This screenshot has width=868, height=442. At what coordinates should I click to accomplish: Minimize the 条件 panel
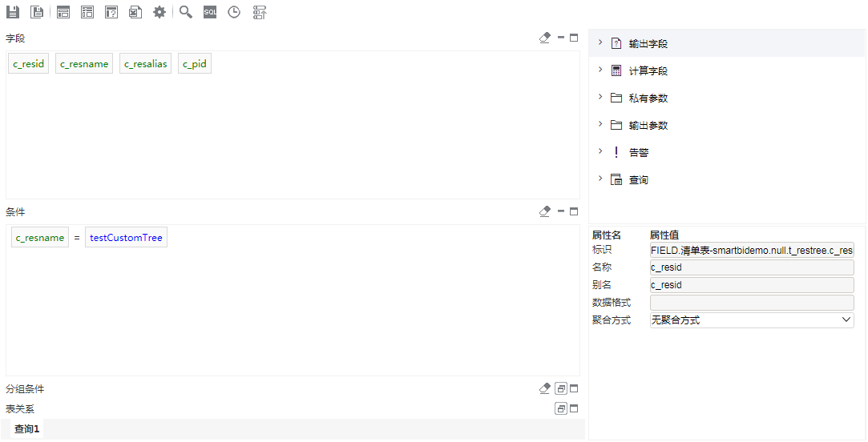(561, 211)
